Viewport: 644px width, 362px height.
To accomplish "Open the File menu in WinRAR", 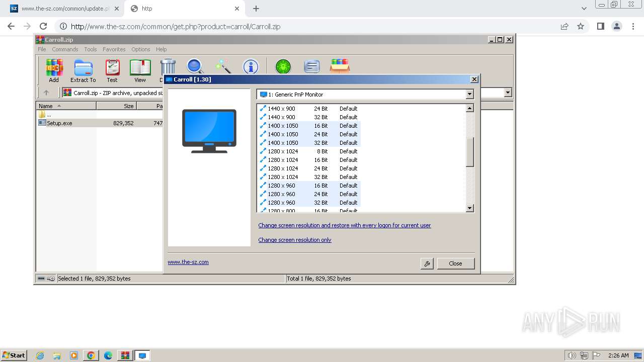I will (42, 49).
